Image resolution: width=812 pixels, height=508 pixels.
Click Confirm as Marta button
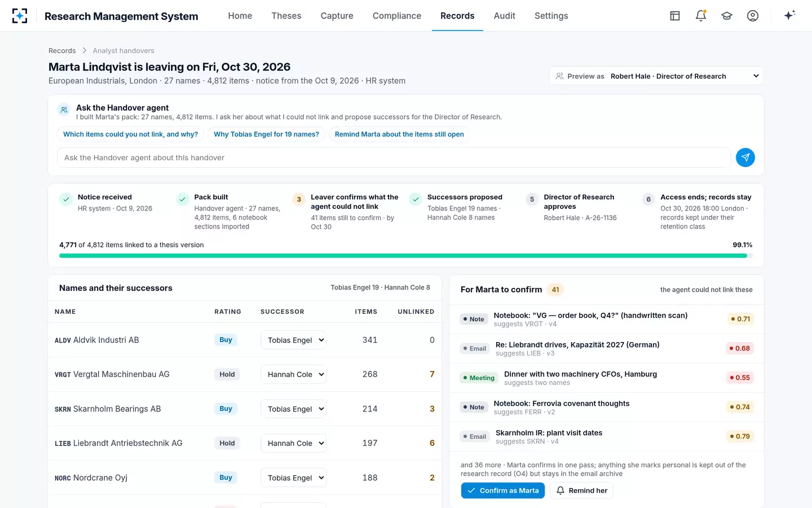503,491
